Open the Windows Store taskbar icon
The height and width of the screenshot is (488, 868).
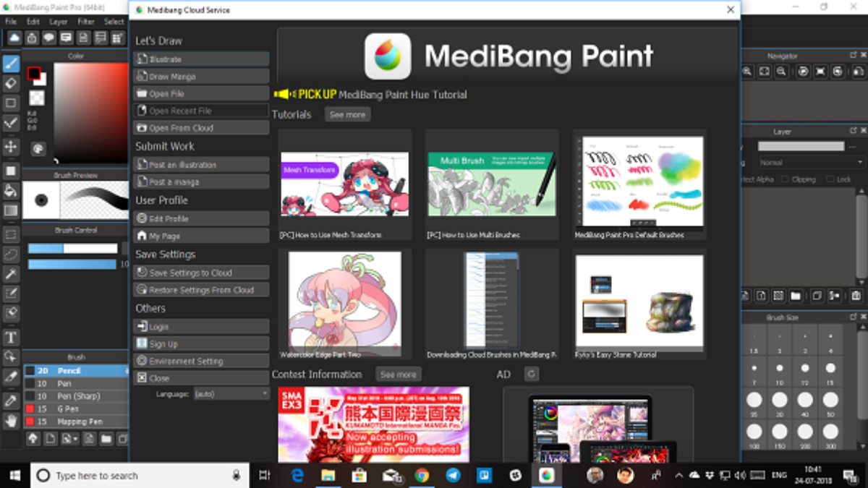(x=359, y=475)
